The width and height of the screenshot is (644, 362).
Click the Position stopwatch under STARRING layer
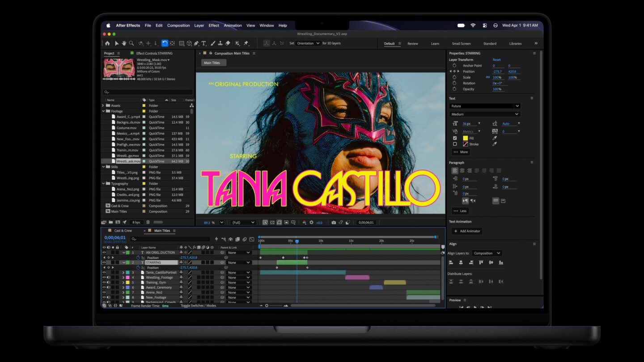point(139,268)
